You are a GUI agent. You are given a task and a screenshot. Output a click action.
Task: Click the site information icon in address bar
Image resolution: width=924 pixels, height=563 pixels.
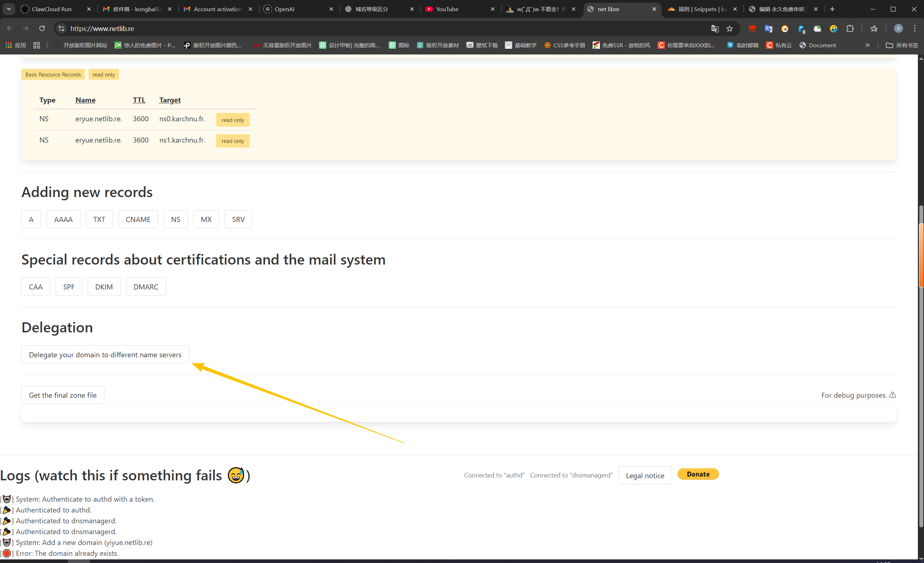pyautogui.click(x=61, y=29)
